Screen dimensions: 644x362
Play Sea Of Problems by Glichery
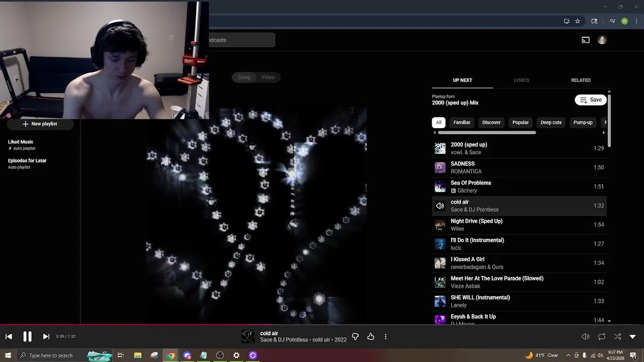click(x=519, y=187)
